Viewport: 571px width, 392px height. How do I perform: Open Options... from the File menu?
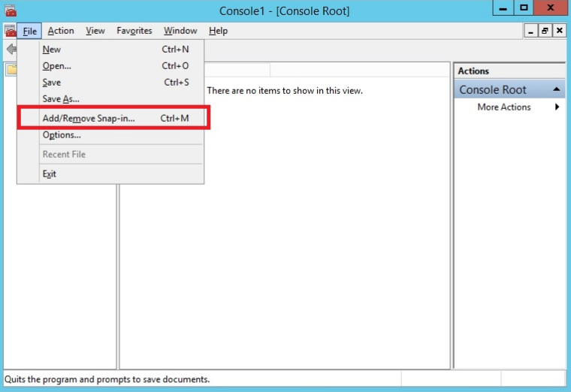62,135
